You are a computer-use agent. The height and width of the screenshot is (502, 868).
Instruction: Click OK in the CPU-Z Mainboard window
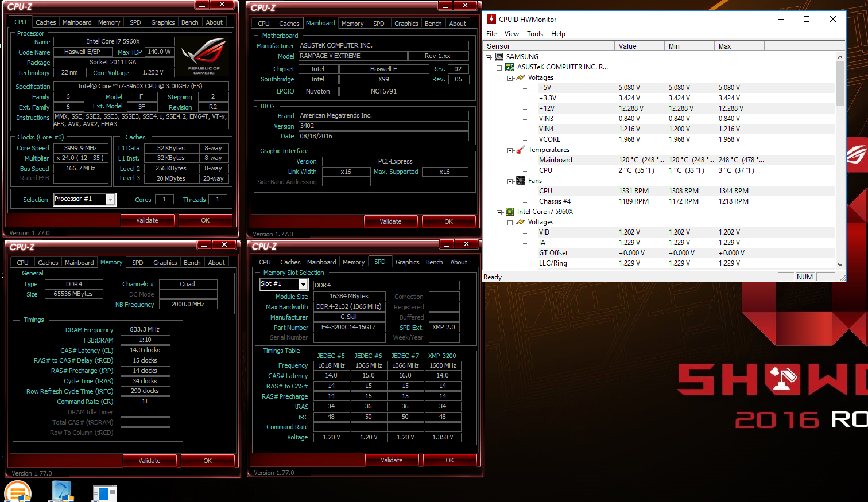[x=449, y=221]
